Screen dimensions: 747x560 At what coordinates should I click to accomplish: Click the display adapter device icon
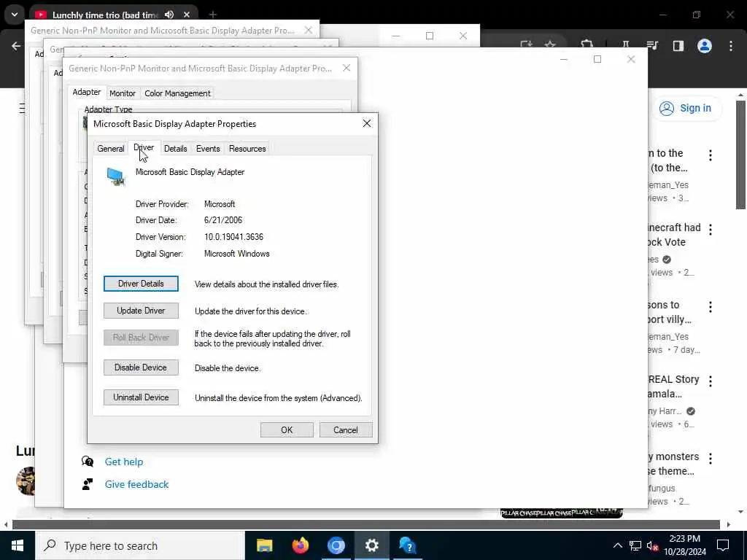[x=116, y=176]
